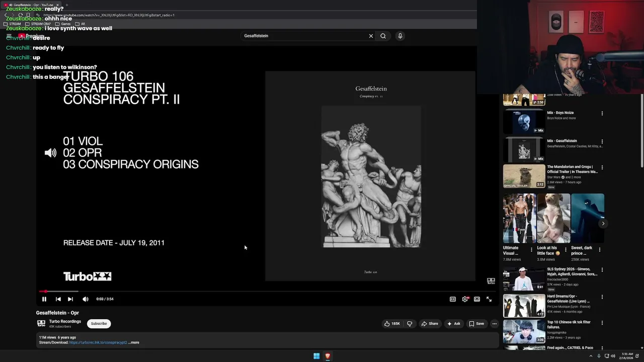Open the STREAM CRAP bookmarks folder
Image resolution: width=644 pixels, height=362 pixels.
[37, 24]
